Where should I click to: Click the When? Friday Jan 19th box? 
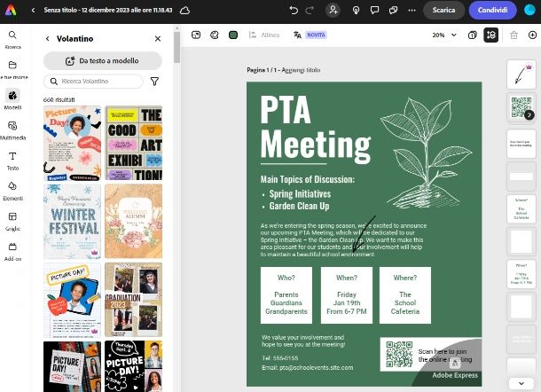[347, 295]
